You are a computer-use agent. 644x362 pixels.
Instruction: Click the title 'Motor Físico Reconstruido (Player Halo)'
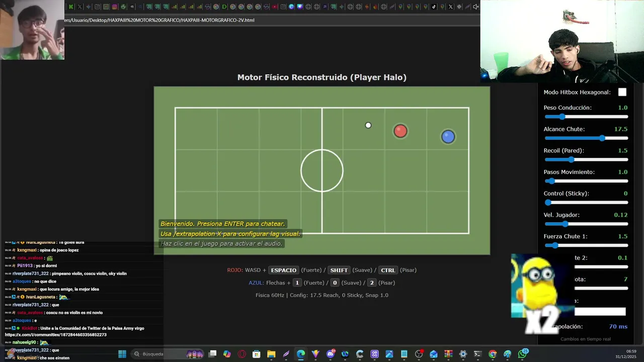click(322, 77)
